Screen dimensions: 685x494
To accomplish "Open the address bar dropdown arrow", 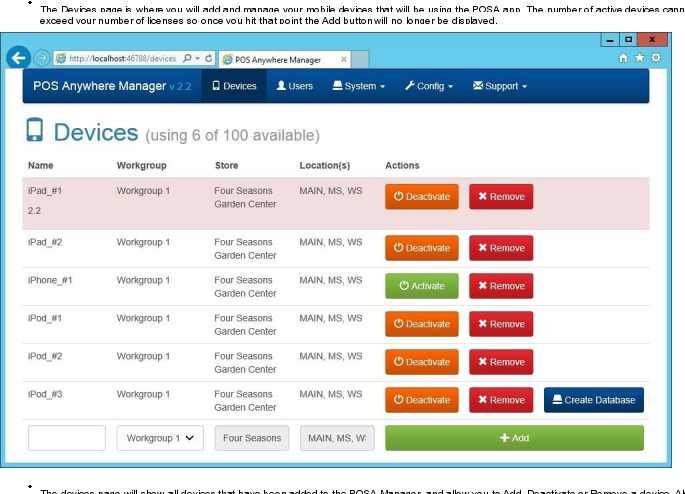I will coord(198,58).
